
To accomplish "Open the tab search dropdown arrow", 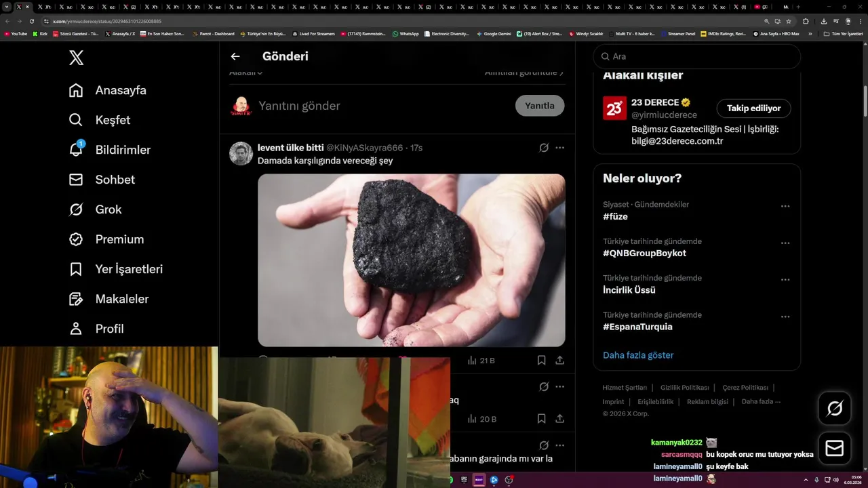I will click(x=7, y=7).
